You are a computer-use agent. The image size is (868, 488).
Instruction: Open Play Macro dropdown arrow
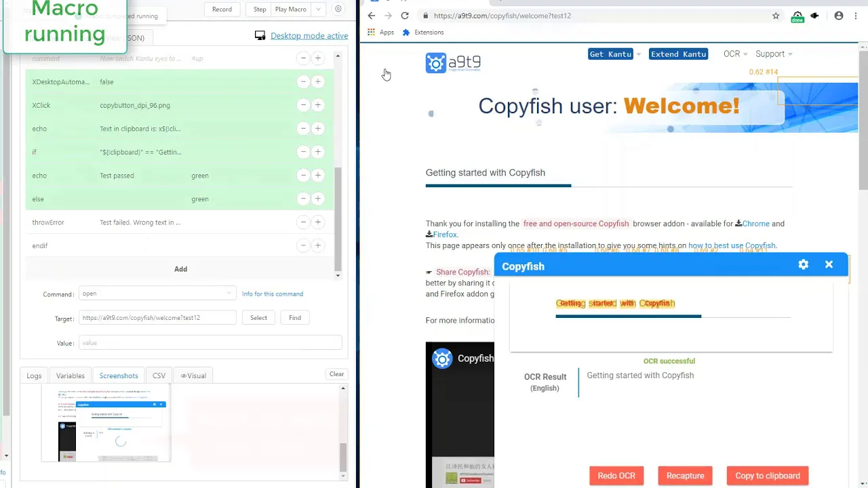pyautogui.click(x=319, y=9)
